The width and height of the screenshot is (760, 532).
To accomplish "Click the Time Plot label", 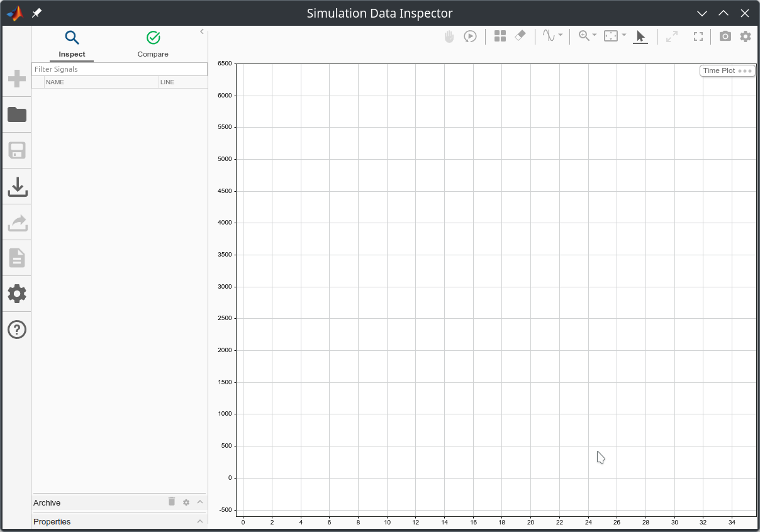I will tap(719, 71).
